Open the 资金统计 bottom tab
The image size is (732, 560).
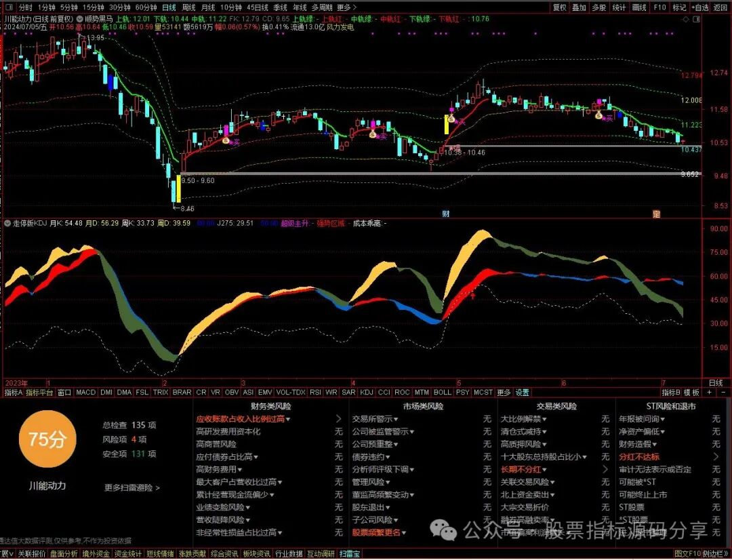pyautogui.click(x=128, y=555)
